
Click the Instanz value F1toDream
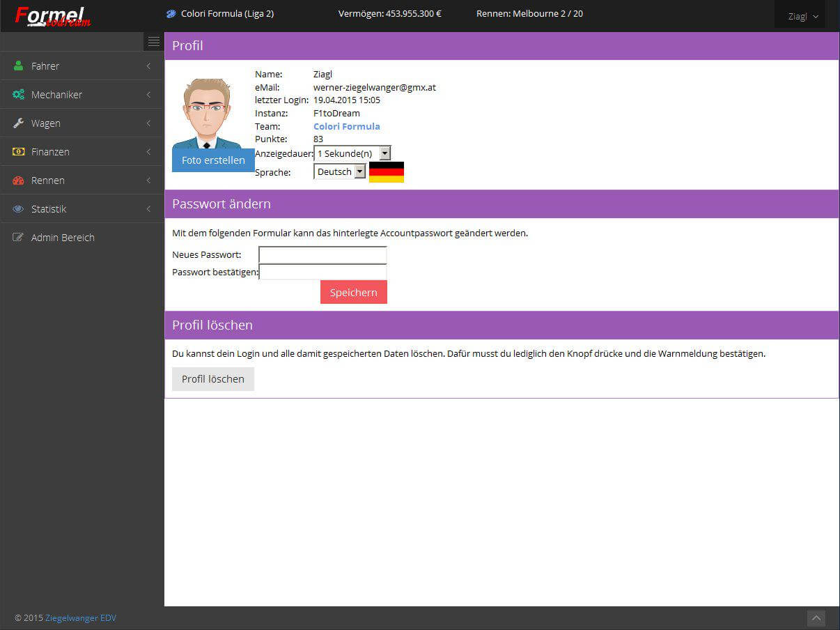point(337,113)
